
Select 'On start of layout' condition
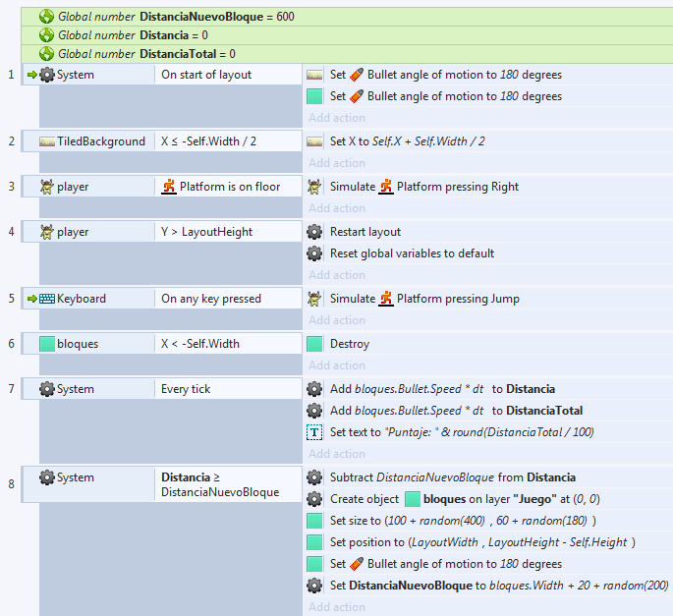[x=206, y=75]
